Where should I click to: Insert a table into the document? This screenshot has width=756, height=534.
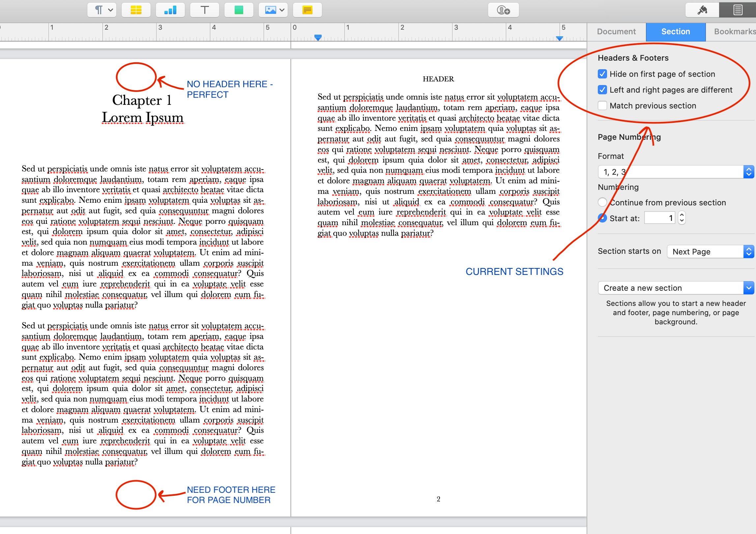coord(136,10)
